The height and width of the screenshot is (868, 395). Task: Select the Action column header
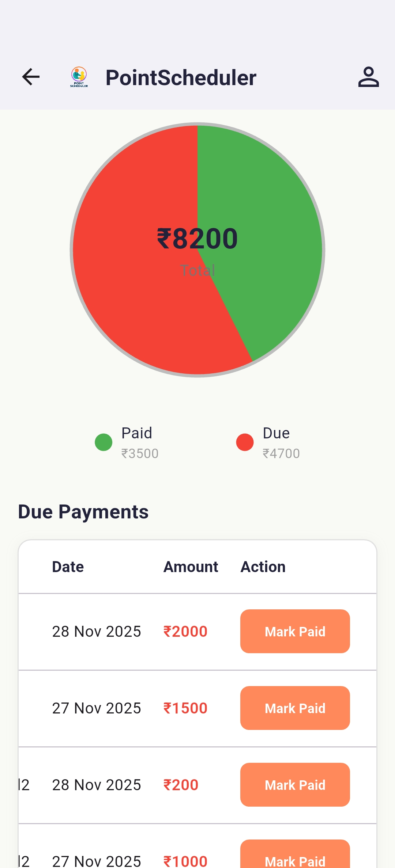(x=263, y=567)
